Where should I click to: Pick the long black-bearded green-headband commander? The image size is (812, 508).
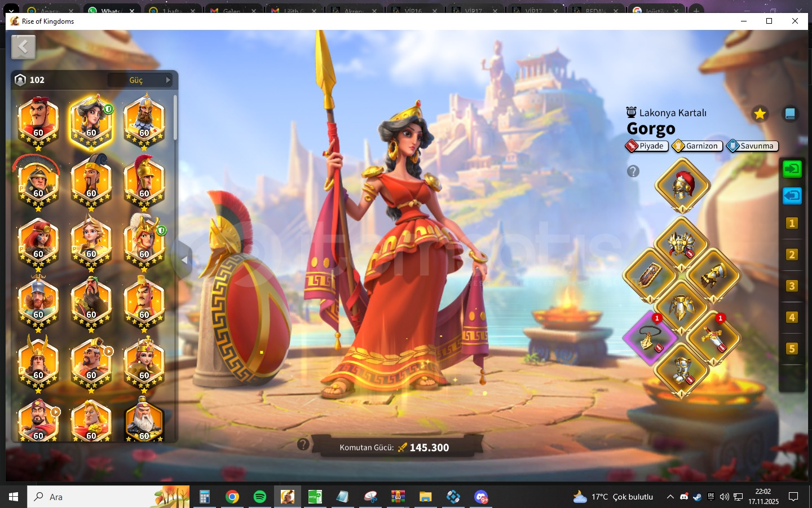click(91, 303)
